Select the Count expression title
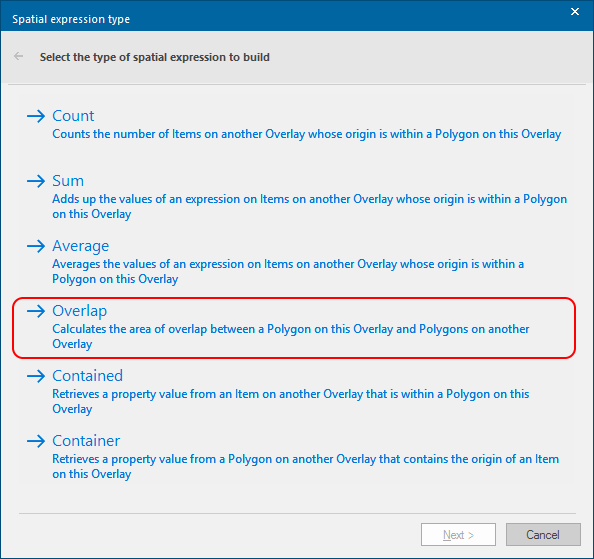Viewport: 594px width, 559px height. pyautogui.click(x=73, y=116)
